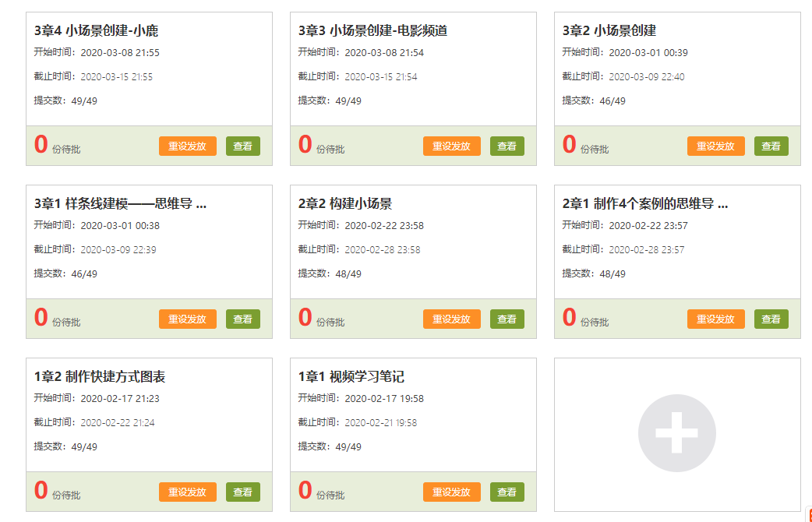View the 1章1 视频学习笔记 assignment via 查看
812x522 pixels.
pos(507,492)
